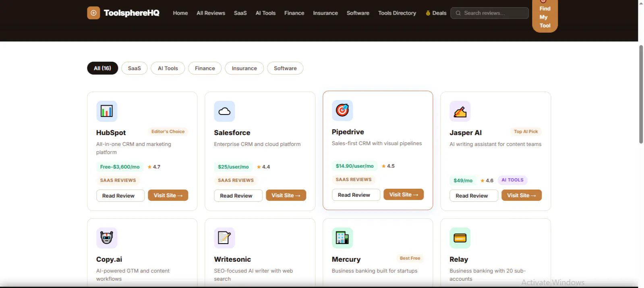Focus the Search reviews input field
This screenshot has width=644, height=288.
click(x=489, y=13)
